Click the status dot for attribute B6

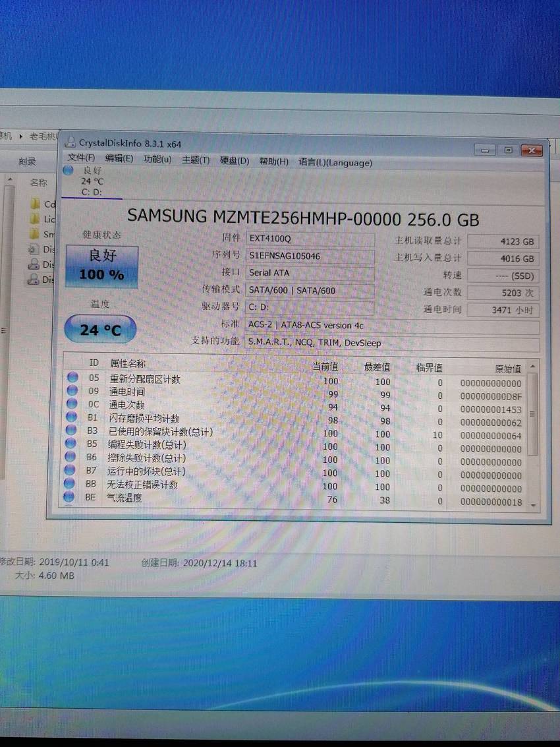tap(70, 456)
